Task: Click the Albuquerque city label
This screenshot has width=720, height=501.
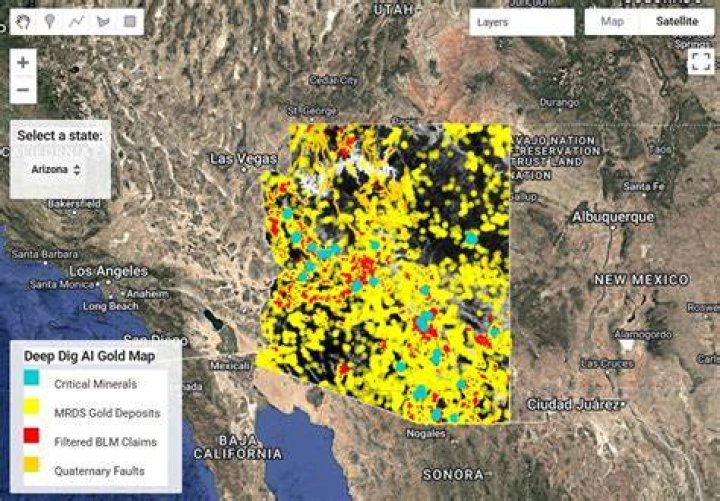Action: (613, 216)
